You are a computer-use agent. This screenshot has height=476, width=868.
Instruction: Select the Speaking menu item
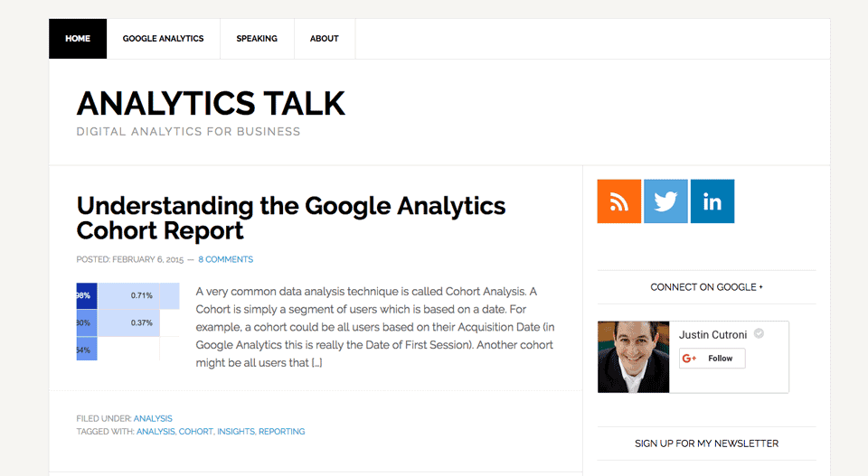[x=257, y=39]
